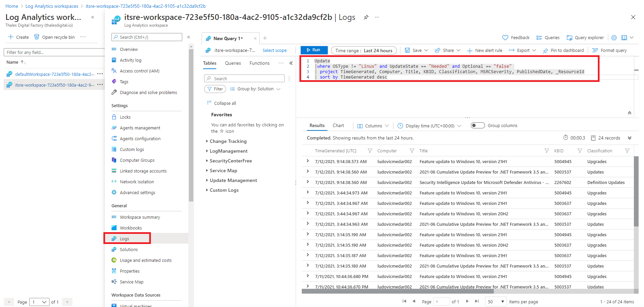Image resolution: width=644 pixels, height=307 pixels.
Task: Open the documentation book icon
Action: [x=624, y=38]
